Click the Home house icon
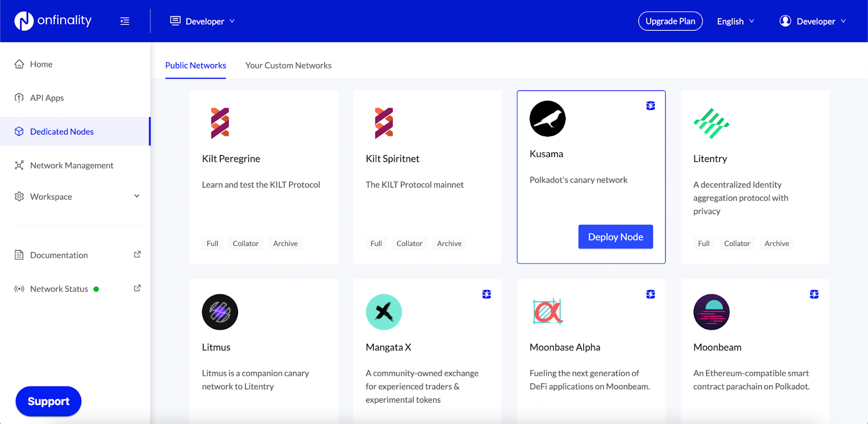The image size is (868, 424). (x=20, y=64)
